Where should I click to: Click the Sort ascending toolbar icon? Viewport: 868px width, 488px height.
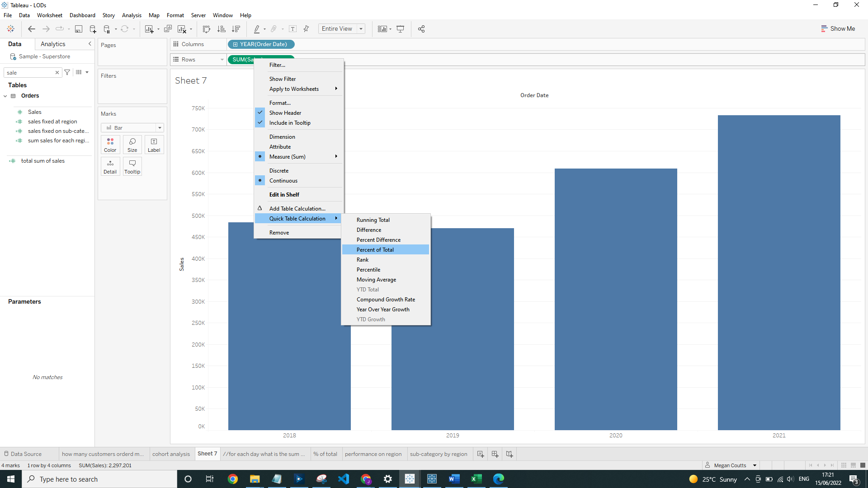(x=221, y=29)
